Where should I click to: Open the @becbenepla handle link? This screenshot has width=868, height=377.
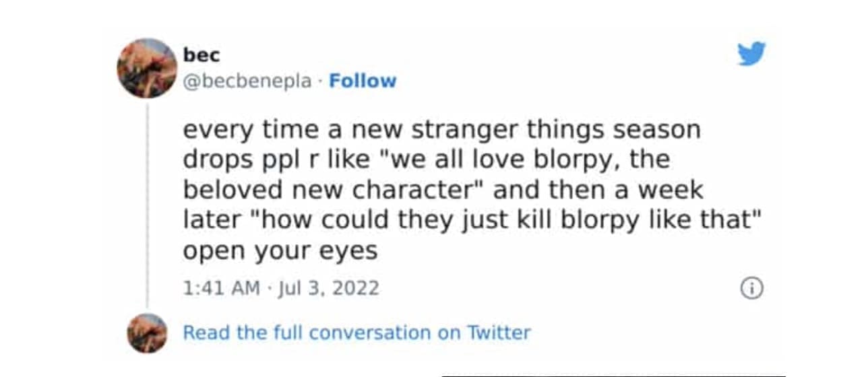tap(248, 81)
